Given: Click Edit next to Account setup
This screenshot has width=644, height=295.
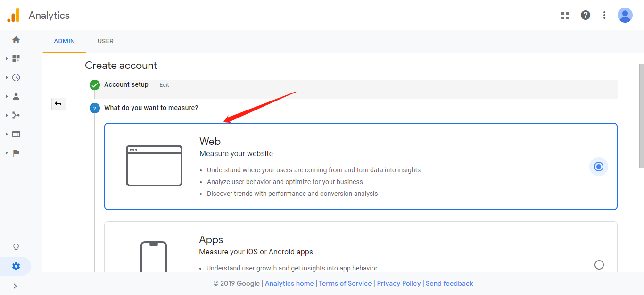Looking at the screenshot, I should [164, 85].
